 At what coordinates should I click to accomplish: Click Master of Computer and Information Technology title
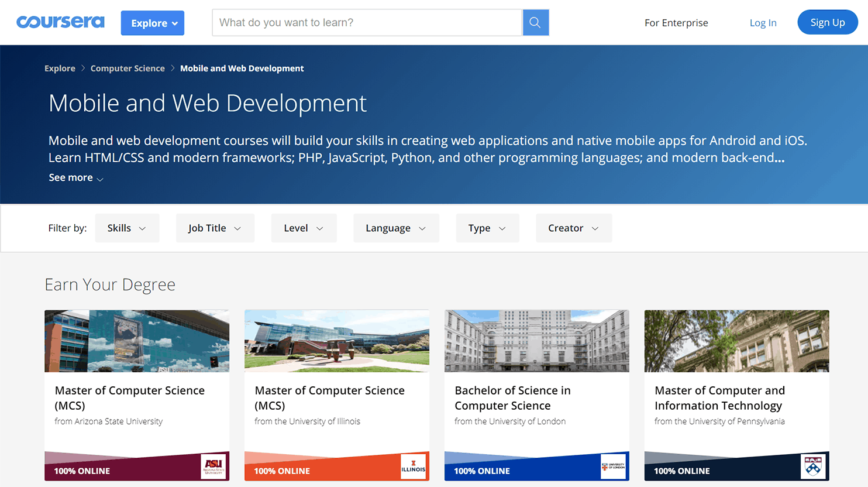(720, 398)
